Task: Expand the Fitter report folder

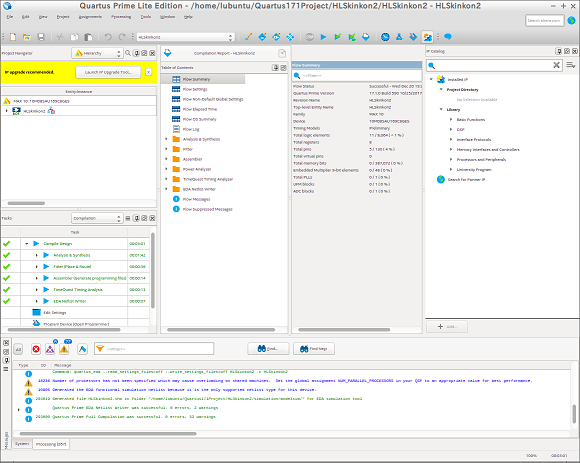Action: (166, 149)
